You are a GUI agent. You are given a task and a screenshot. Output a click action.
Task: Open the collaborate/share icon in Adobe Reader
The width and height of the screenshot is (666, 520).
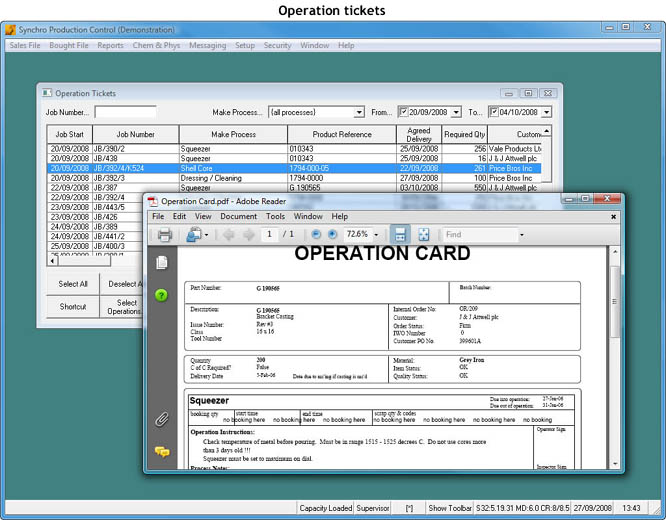(x=194, y=235)
